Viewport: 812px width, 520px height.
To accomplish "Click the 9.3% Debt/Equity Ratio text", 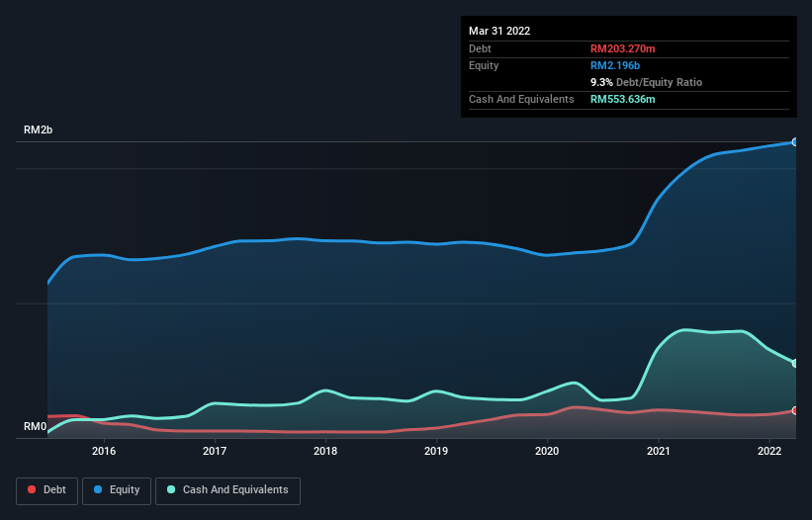I will (x=646, y=82).
